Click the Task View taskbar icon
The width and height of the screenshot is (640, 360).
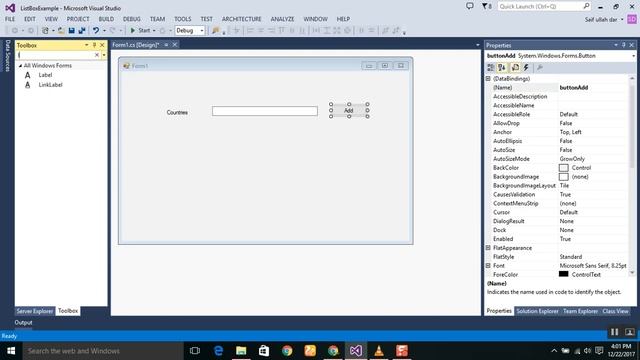click(x=195, y=351)
